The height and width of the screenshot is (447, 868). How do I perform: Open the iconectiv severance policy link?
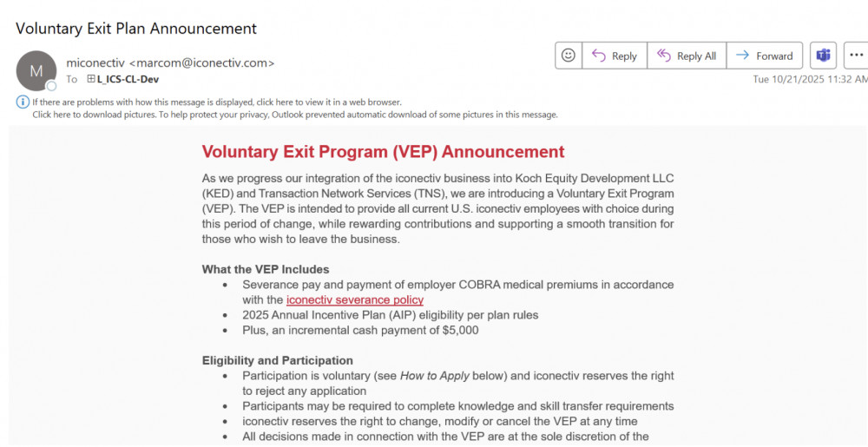(x=355, y=299)
